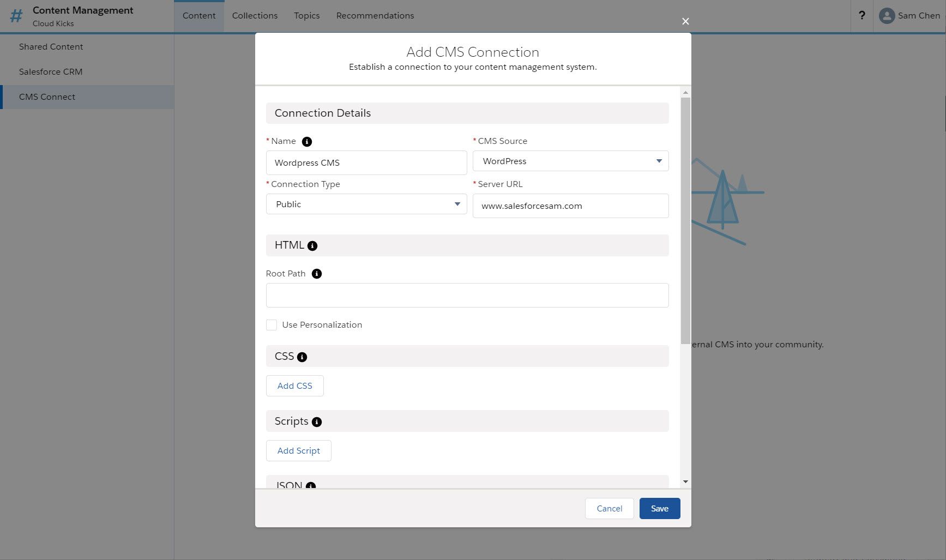
Task: Click the Connection Details section header
Action: tap(467, 113)
